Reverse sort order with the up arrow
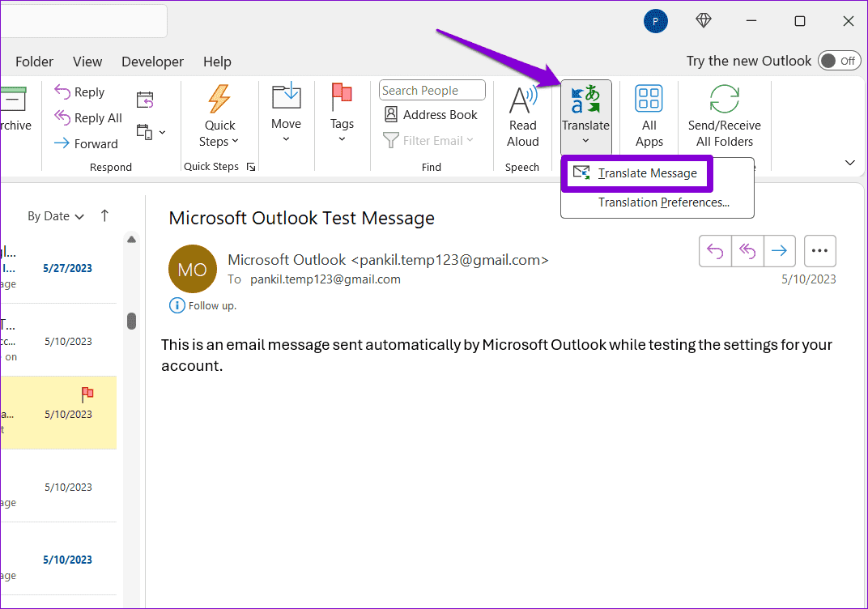 pyautogui.click(x=104, y=215)
